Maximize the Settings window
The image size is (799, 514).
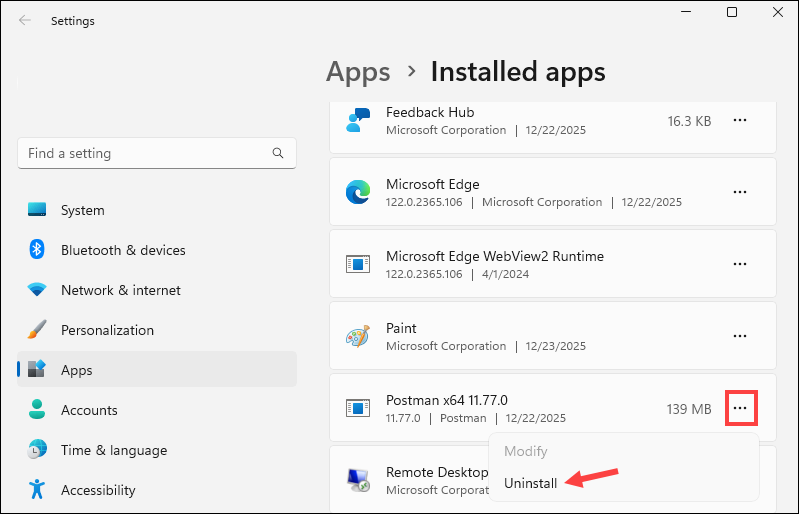[732, 12]
